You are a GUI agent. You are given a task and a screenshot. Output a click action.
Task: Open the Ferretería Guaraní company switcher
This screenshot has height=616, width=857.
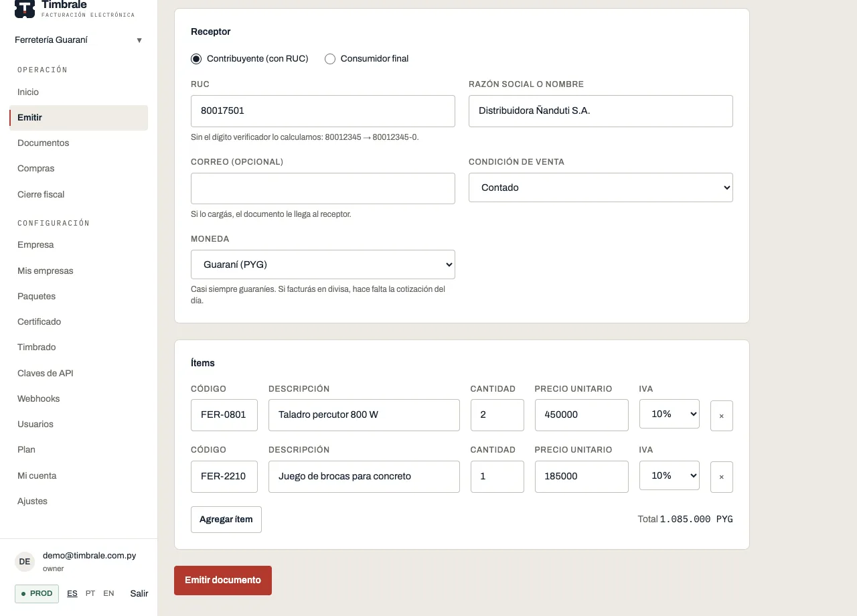(x=79, y=40)
